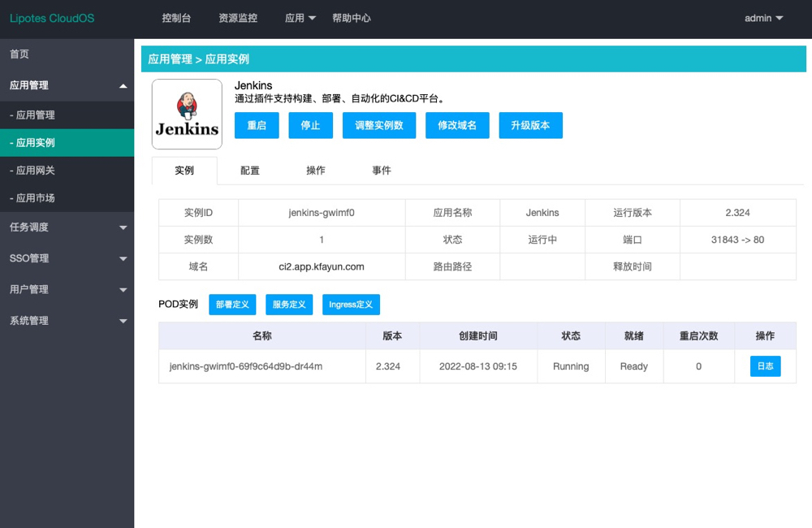Open the Lipotes CloudOS home logo
812x528 pixels.
point(52,18)
